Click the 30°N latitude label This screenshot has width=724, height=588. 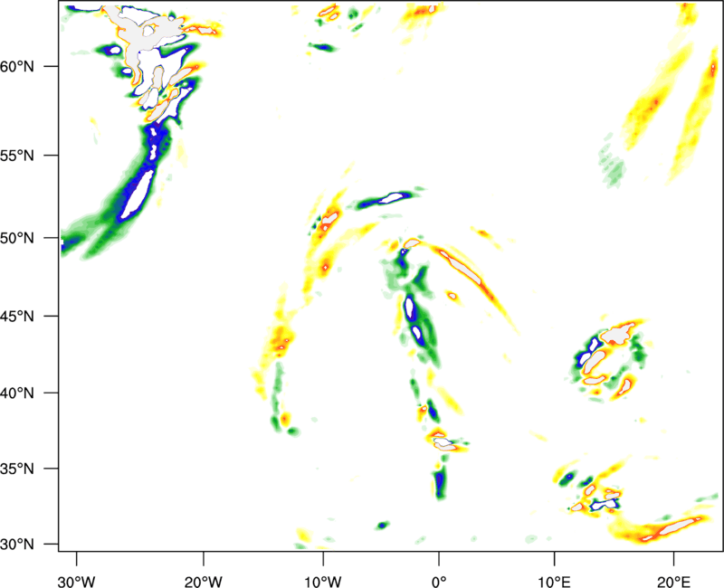click(17, 545)
